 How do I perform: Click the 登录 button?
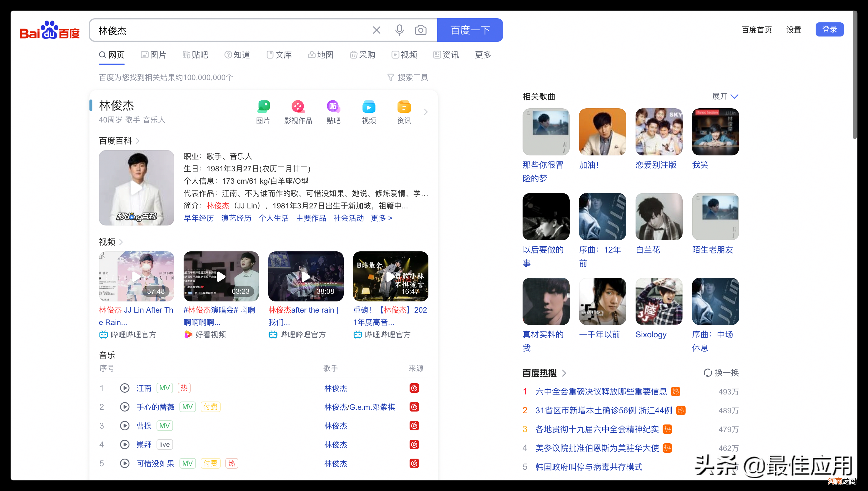(829, 29)
